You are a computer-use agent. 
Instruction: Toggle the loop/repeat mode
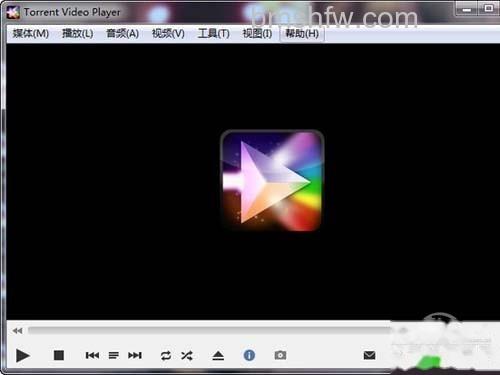tap(166, 356)
